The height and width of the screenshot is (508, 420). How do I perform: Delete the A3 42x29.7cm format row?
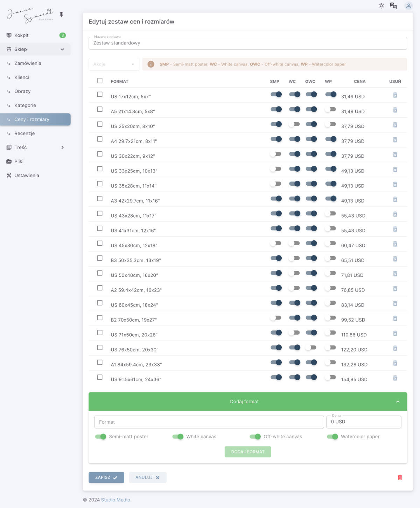click(395, 199)
